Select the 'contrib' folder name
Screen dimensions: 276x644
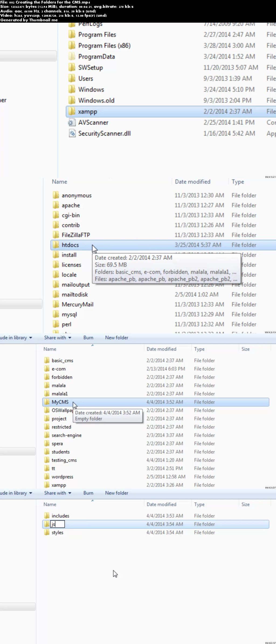coord(71,225)
